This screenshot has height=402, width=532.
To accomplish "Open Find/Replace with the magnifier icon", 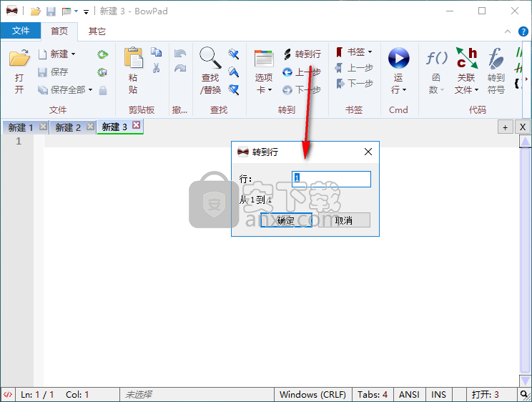I will 210,58.
